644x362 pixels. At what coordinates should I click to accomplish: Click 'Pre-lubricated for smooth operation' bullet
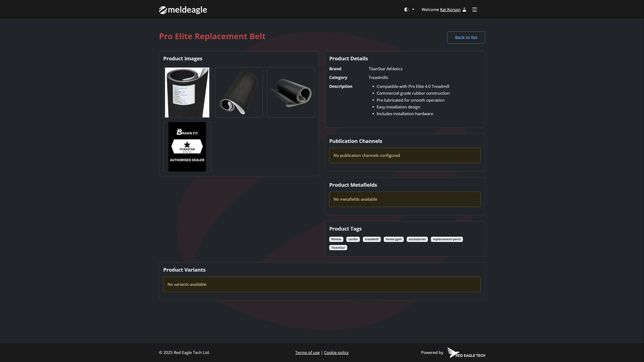pyautogui.click(x=411, y=100)
